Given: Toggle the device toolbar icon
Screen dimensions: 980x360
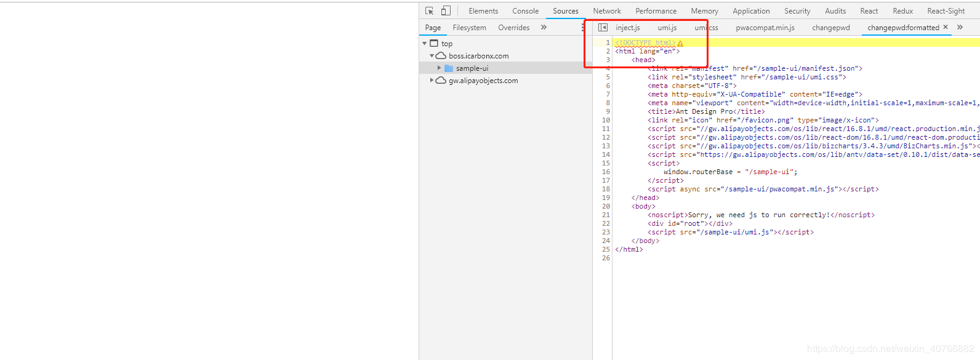Looking at the screenshot, I should (x=446, y=11).
